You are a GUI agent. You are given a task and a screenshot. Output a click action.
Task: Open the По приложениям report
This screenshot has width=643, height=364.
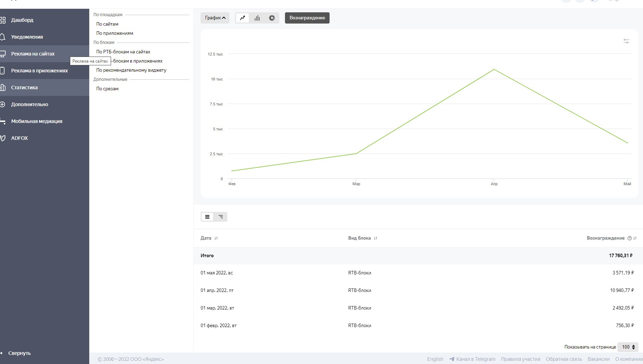115,33
